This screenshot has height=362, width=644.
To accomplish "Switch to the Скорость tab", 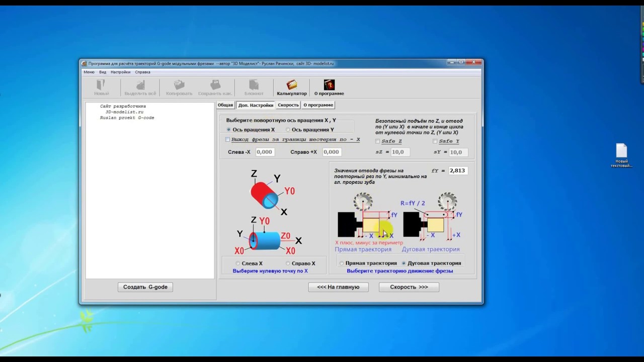I will tap(288, 105).
